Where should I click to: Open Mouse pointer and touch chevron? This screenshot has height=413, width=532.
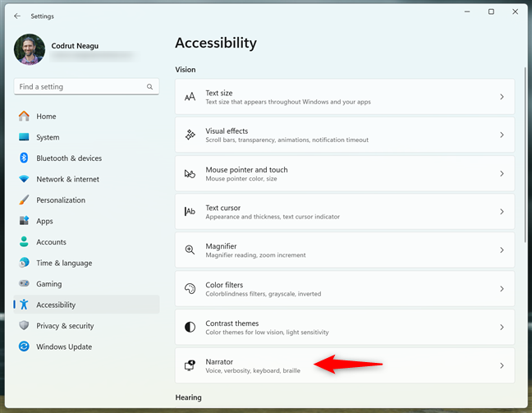502,174
